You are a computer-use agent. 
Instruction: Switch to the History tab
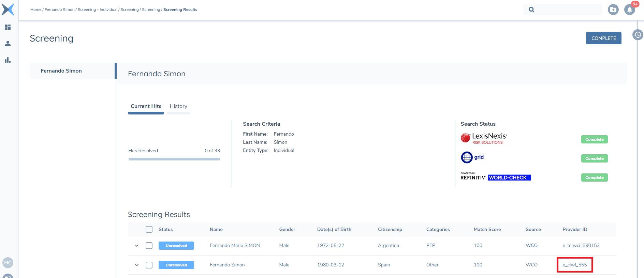178,106
